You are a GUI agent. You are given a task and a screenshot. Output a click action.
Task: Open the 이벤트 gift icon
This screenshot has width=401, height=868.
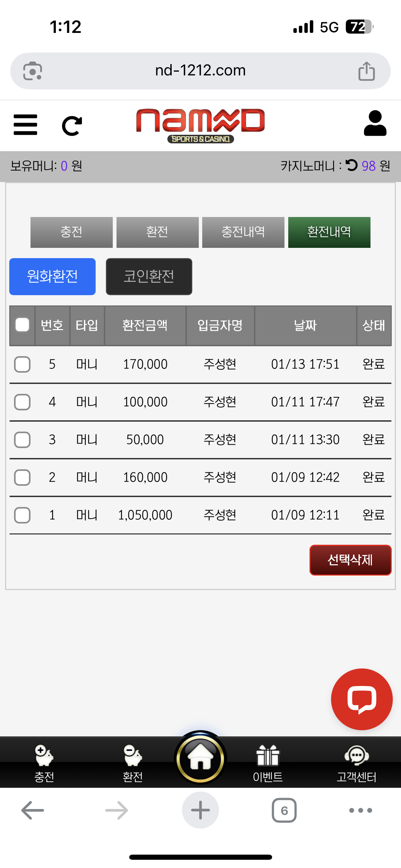click(x=268, y=763)
